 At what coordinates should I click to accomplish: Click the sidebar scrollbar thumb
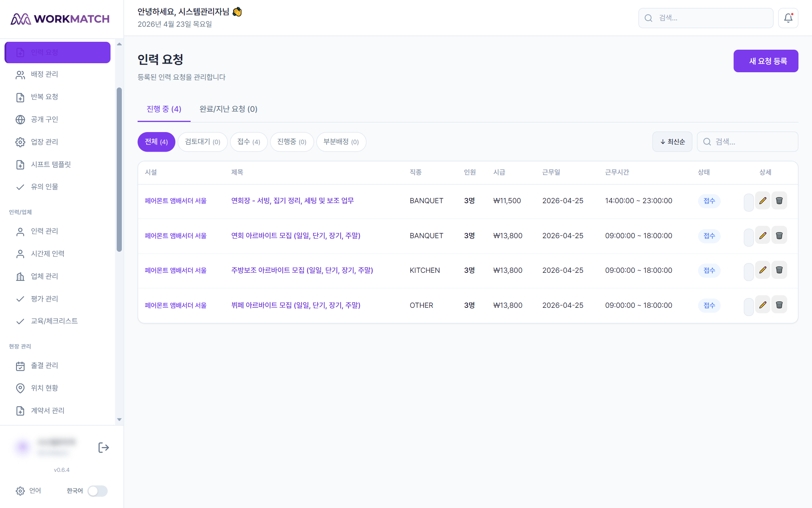click(119, 169)
